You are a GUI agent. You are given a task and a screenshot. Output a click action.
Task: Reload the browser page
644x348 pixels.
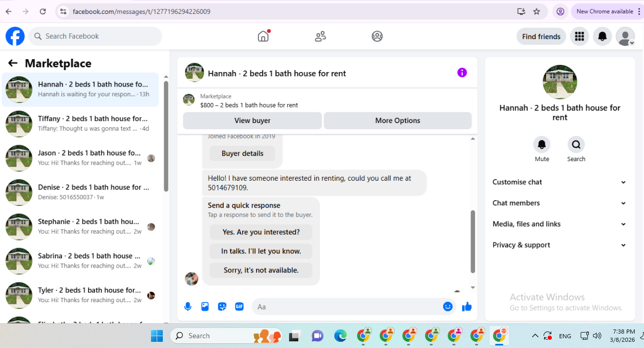tap(43, 11)
